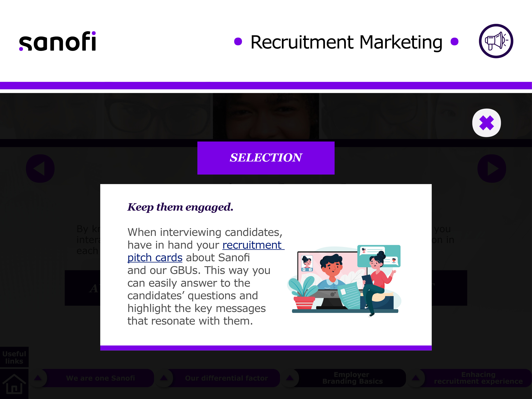
Task: Expand arrow beside Our differential factor
Action: click(164, 378)
